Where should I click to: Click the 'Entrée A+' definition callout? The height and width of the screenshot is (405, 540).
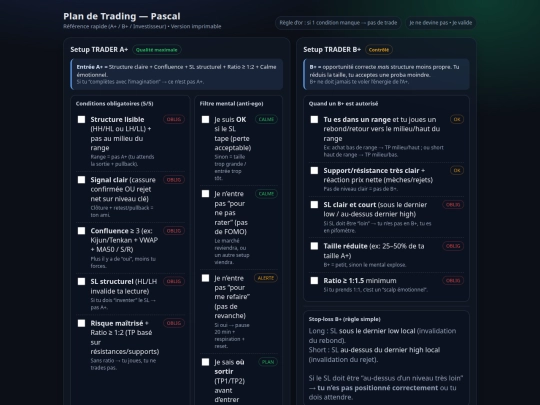(x=177, y=74)
